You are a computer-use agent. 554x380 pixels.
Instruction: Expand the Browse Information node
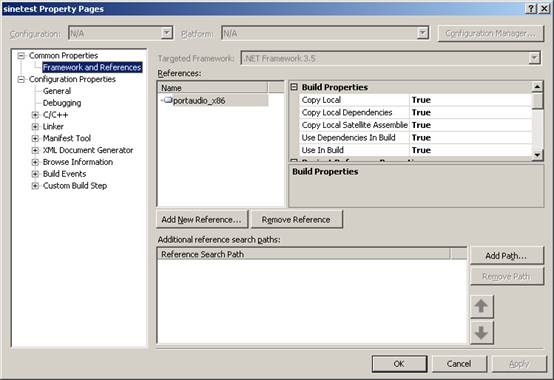pyautogui.click(x=35, y=162)
